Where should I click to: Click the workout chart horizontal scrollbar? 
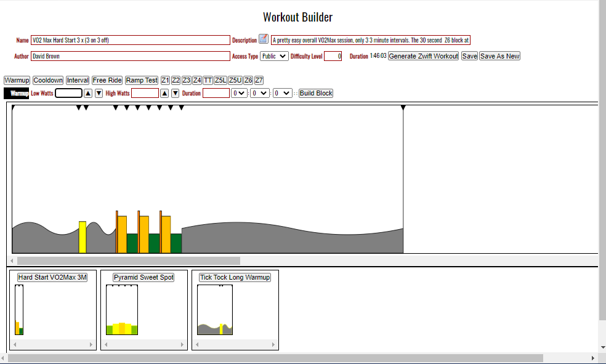tap(128, 261)
